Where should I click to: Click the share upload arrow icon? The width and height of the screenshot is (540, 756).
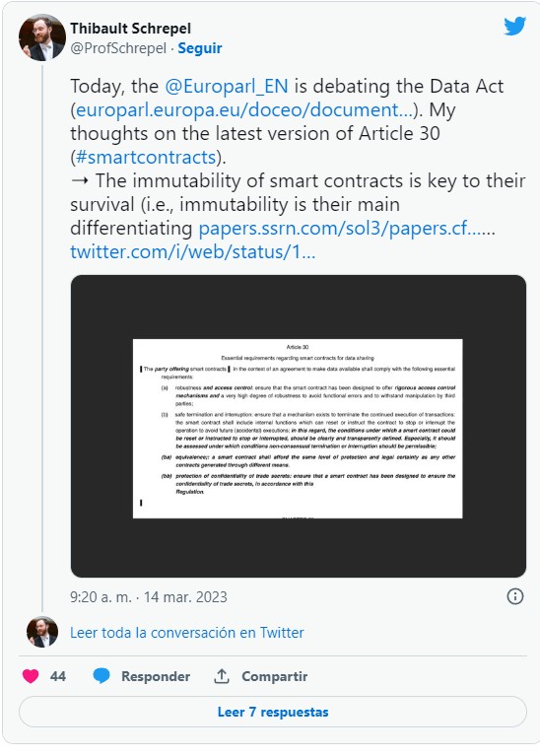[222, 676]
